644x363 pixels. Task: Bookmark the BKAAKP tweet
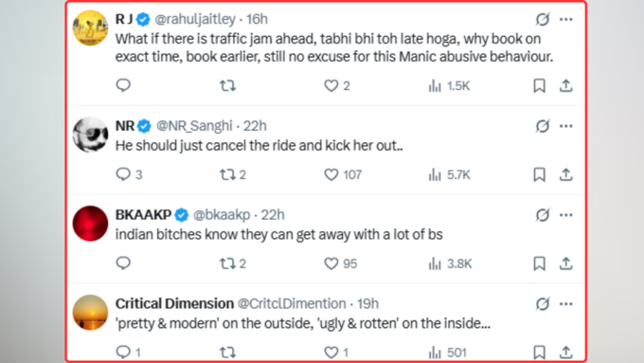(539, 263)
